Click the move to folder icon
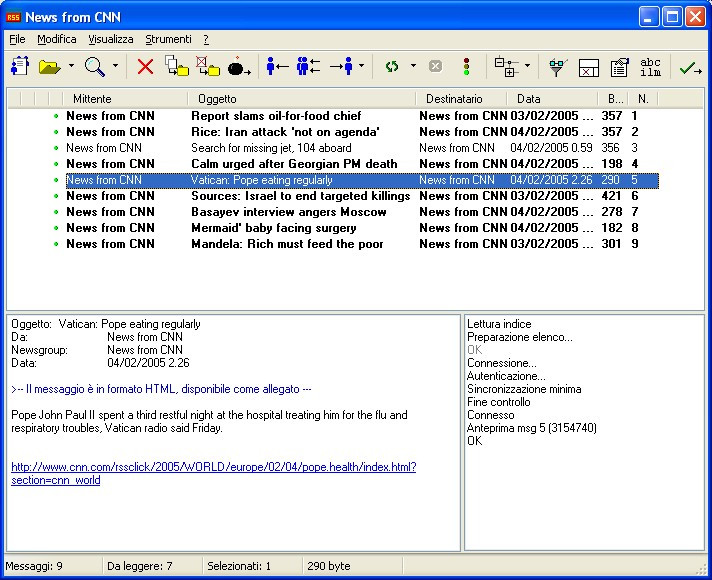The height and width of the screenshot is (580, 712). coord(208,66)
